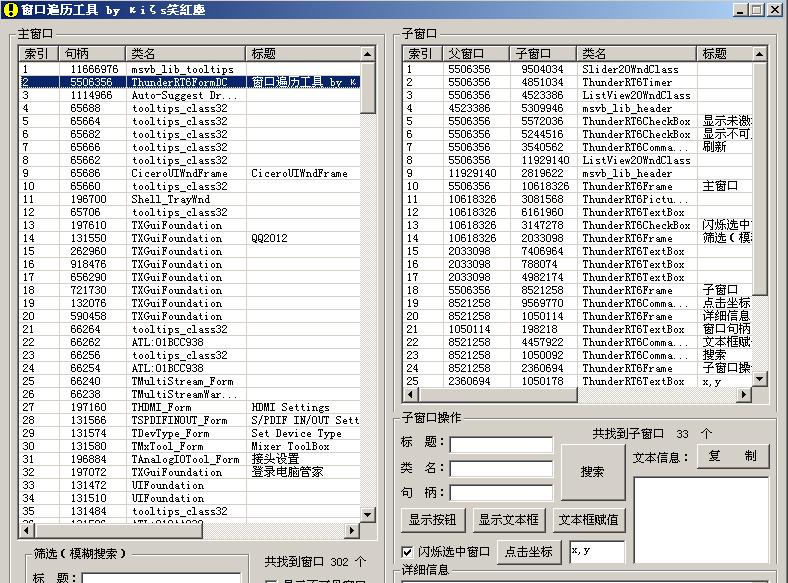Sort the main window list by 句柄 column
Viewport: 788px width, 583px height.
[x=92, y=53]
